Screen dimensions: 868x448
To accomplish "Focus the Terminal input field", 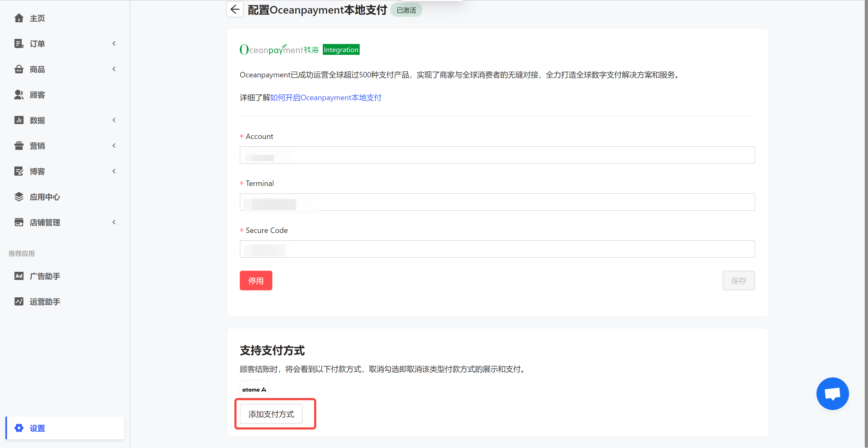I will pyautogui.click(x=497, y=202).
